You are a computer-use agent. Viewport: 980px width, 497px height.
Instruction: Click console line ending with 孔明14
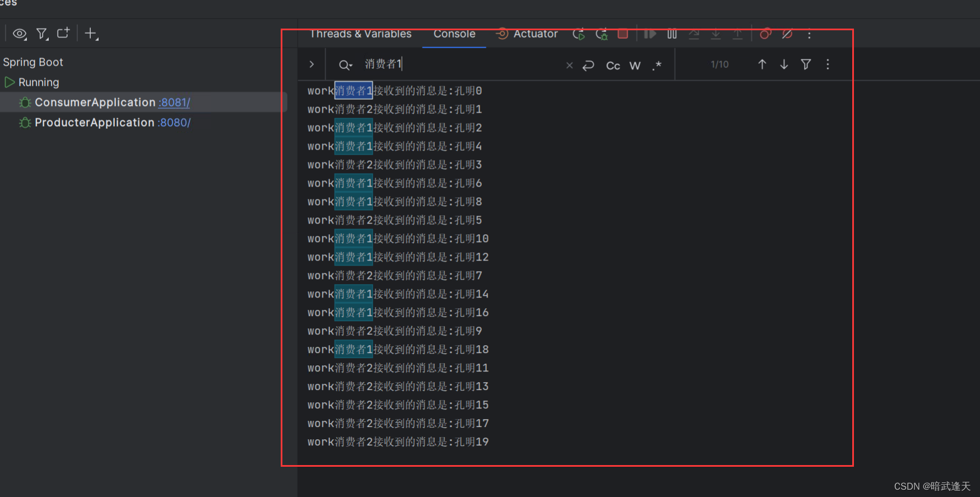(x=398, y=294)
